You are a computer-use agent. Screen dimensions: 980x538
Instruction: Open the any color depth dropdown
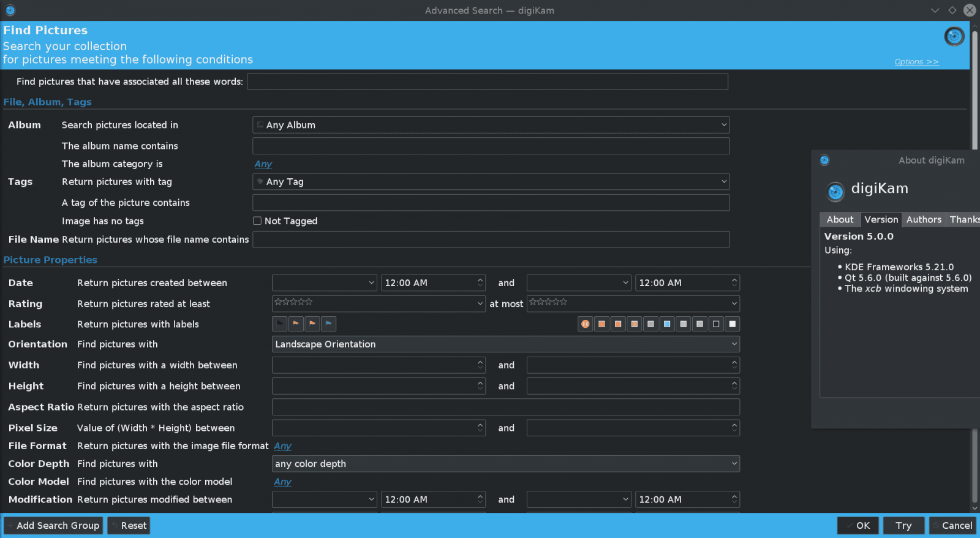[x=506, y=464]
